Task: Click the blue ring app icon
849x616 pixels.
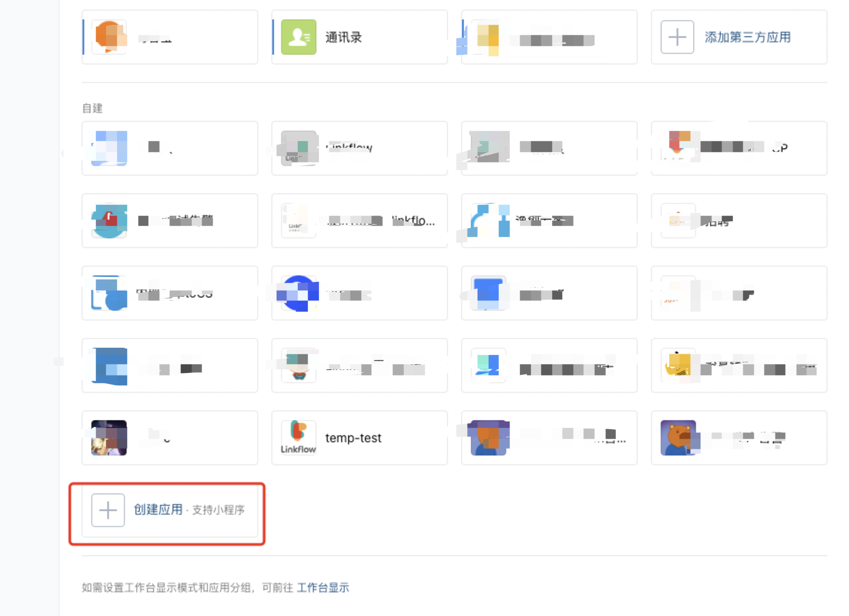Action: pyautogui.click(x=299, y=293)
